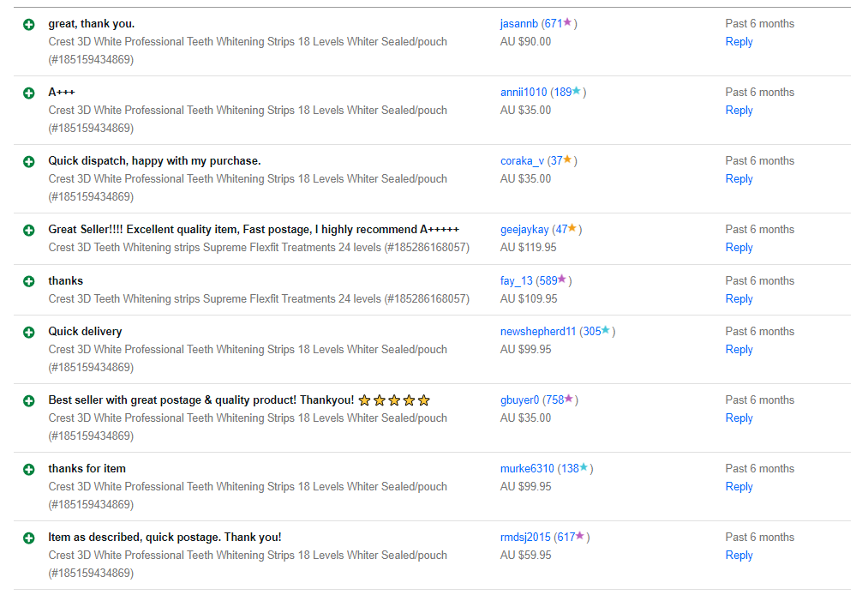Image resolution: width=868 pixels, height=595 pixels.
Task: Click the purple star next to gbuyer0's score
Action: tap(568, 399)
